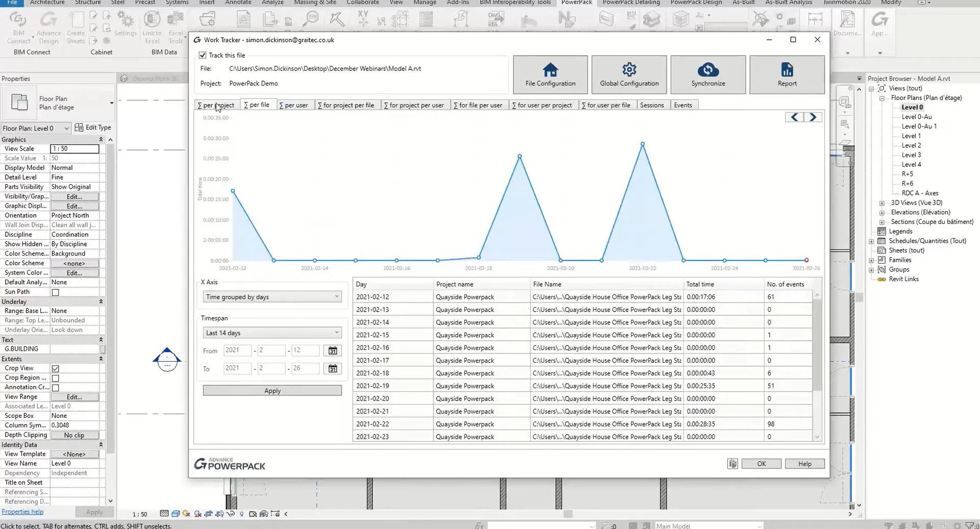Image resolution: width=980 pixels, height=529 pixels.
Task: Select the Σ per user tab
Action: coord(293,105)
